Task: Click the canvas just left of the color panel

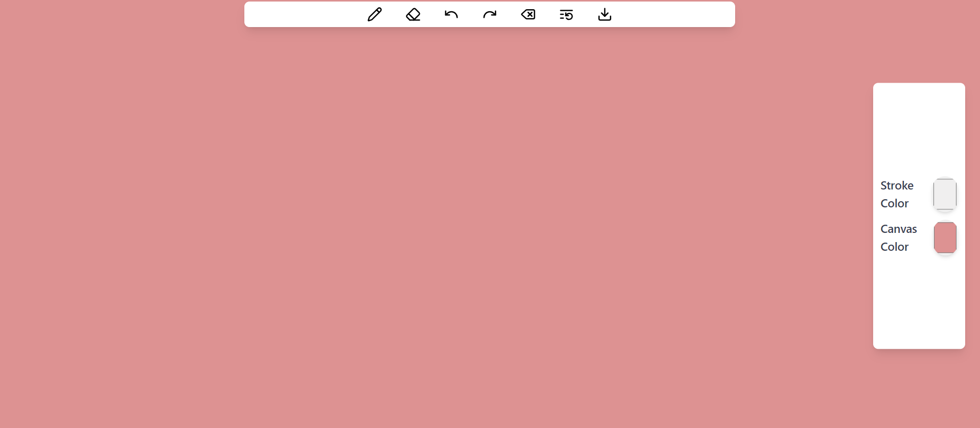Action: point(849,215)
